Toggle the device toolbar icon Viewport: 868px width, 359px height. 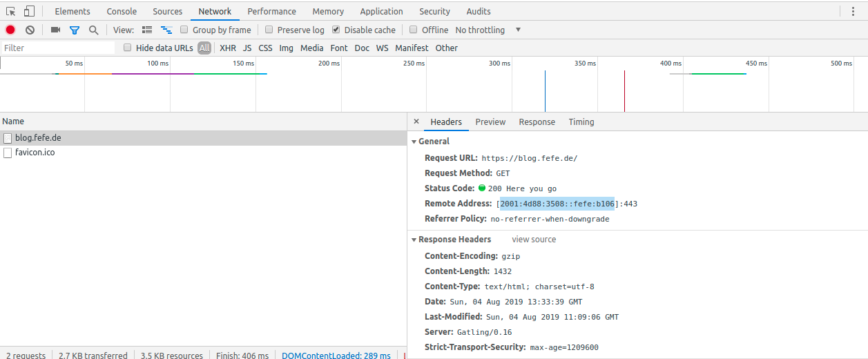[29, 11]
